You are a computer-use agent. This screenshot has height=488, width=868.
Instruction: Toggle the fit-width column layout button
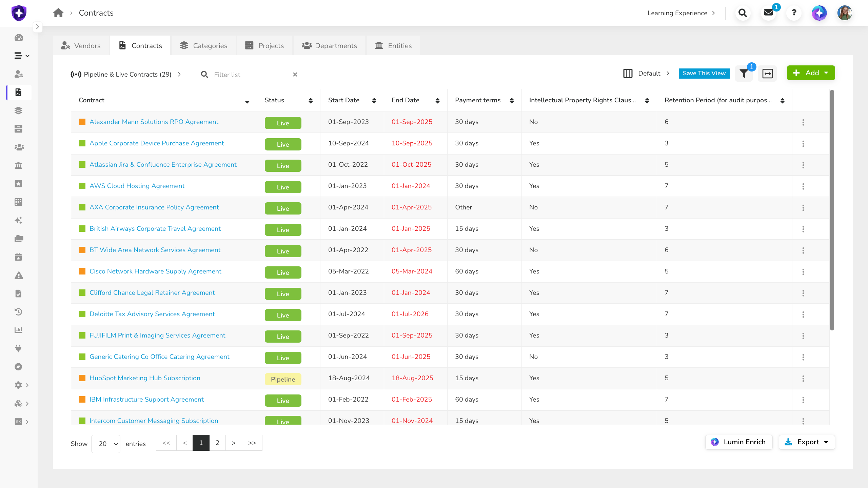click(x=768, y=73)
